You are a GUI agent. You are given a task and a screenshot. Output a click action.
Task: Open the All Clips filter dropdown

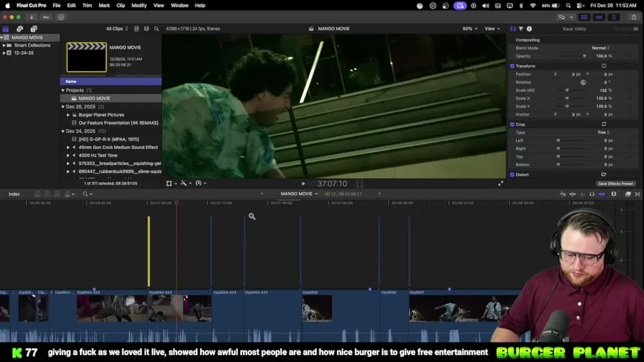coord(117,29)
